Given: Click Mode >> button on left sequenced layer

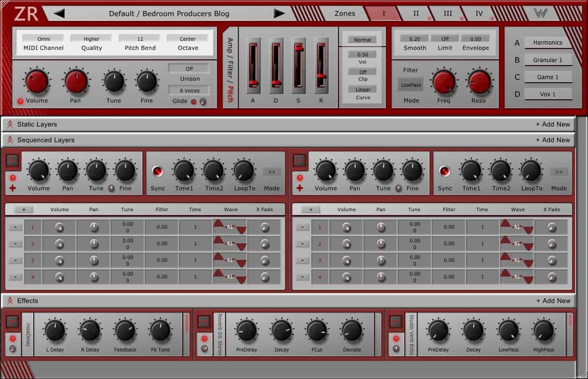Looking at the screenshot, I should click(271, 172).
